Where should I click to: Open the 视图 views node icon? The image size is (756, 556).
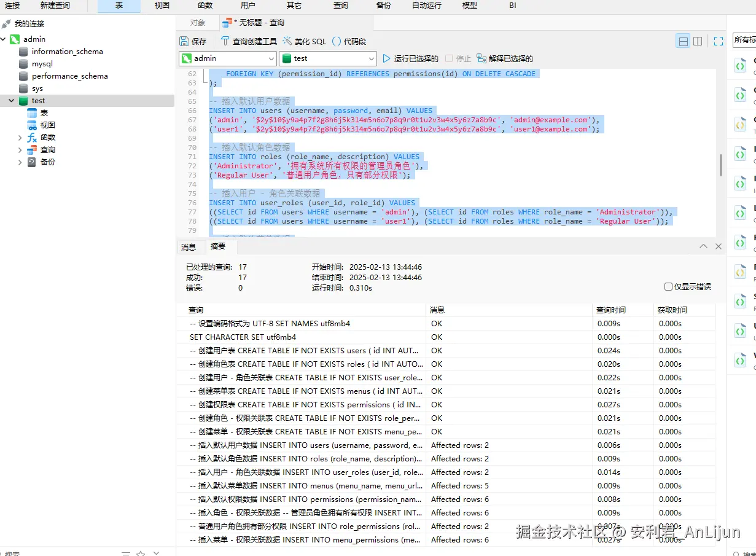32,125
